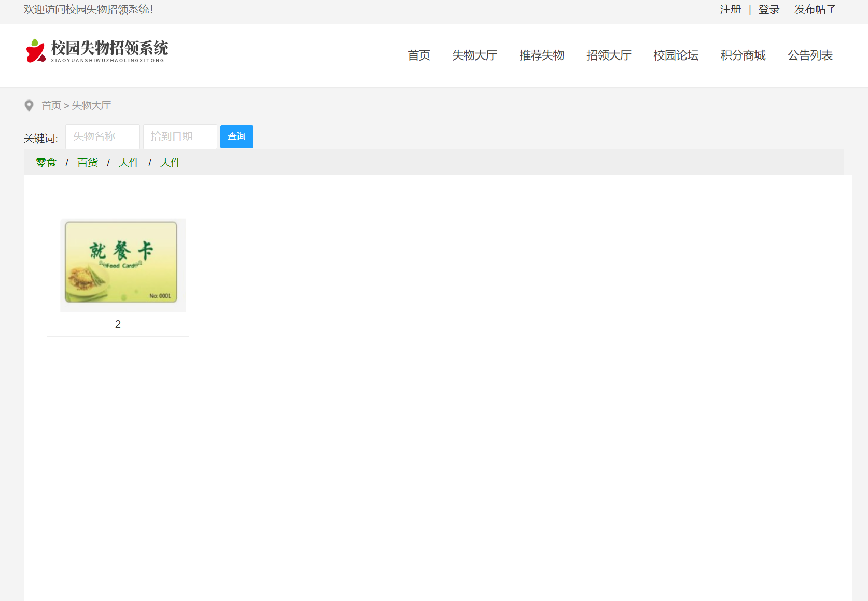Open the 招领大厅 navigation item
The image size is (868, 601).
click(x=608, y=55)
